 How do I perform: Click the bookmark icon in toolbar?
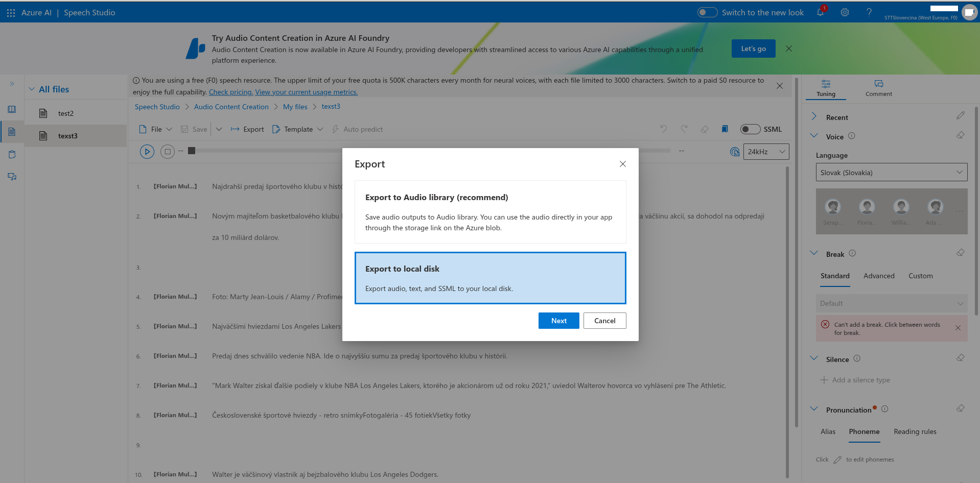[725, 129]
